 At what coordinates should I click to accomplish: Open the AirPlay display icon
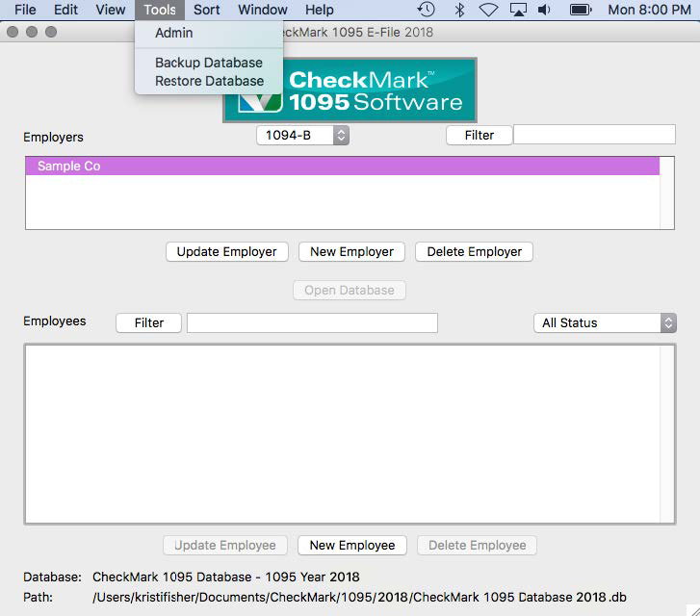(518, 10)
